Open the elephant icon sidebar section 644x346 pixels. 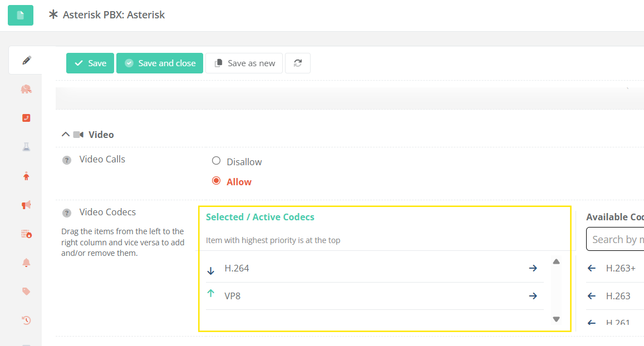pyautogui.click(x=26, y=89)
